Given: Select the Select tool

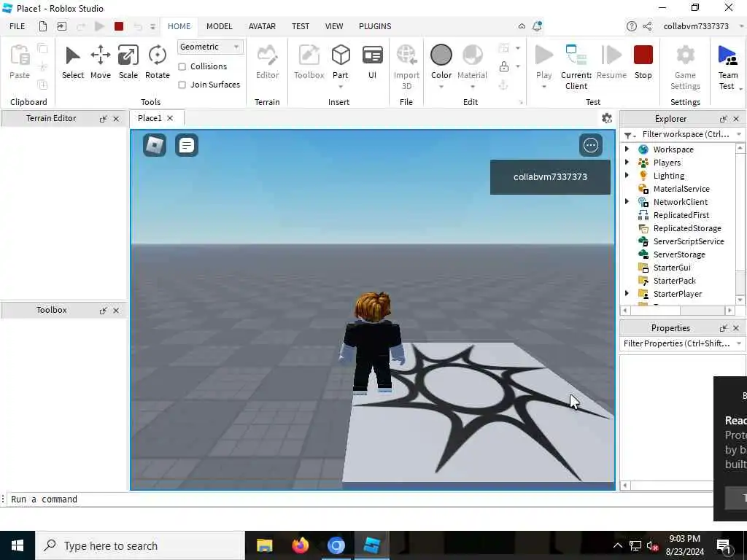Looking at the screenshot, I should tap(72, 62).
